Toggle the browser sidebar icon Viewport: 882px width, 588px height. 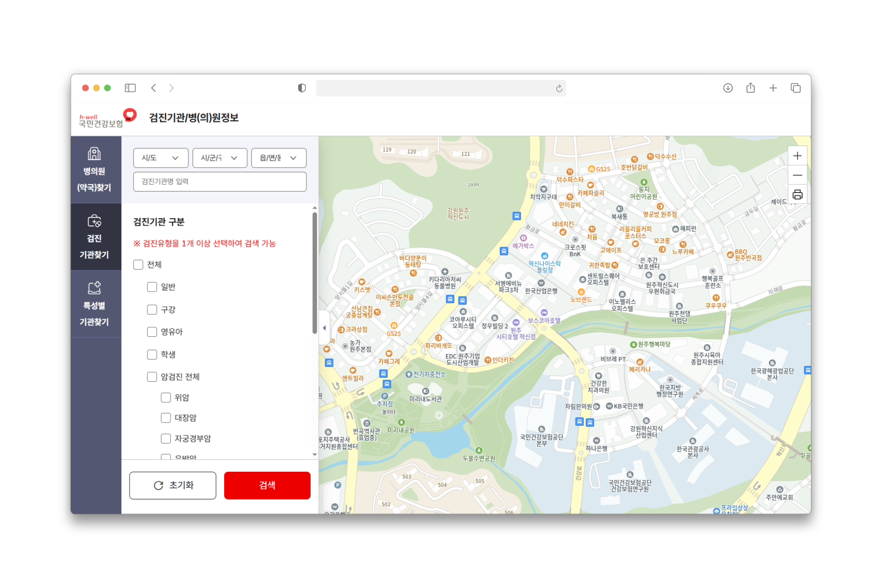(x=130, y=88)
